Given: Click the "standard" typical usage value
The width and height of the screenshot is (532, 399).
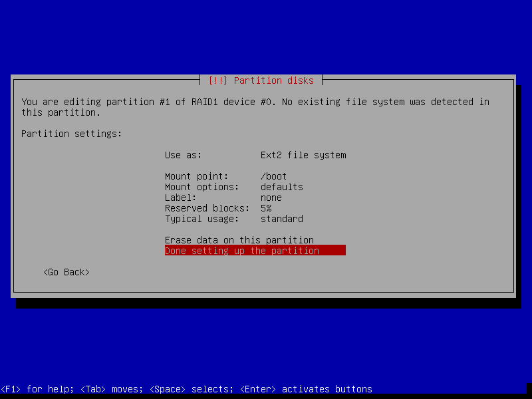Looking at the screenshot, I should [x=282, y=219].
